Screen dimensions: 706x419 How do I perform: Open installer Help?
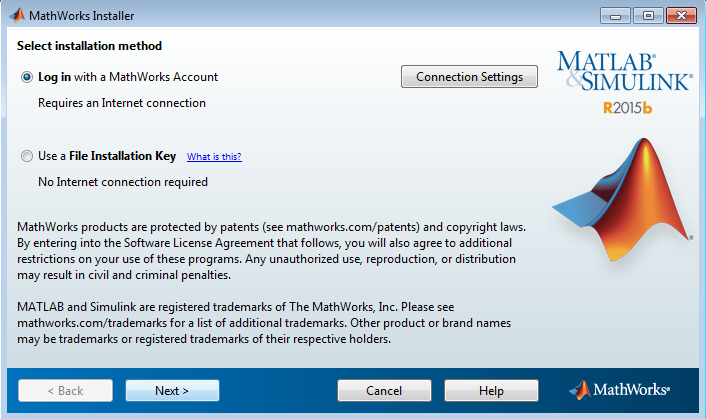(x=491, y=390)
